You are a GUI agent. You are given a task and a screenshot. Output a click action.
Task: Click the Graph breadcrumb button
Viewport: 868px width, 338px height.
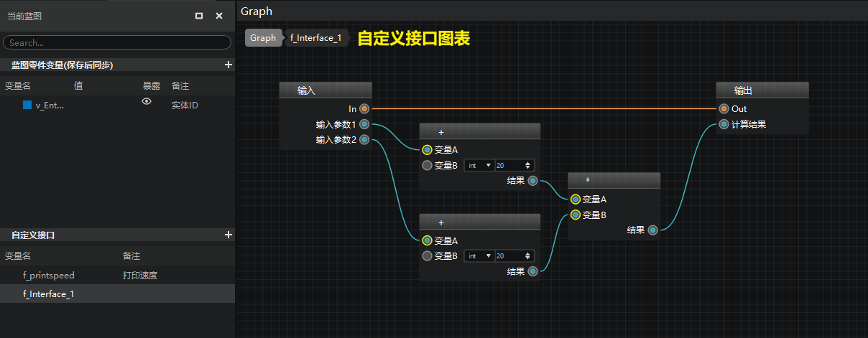tap(263, 38)
